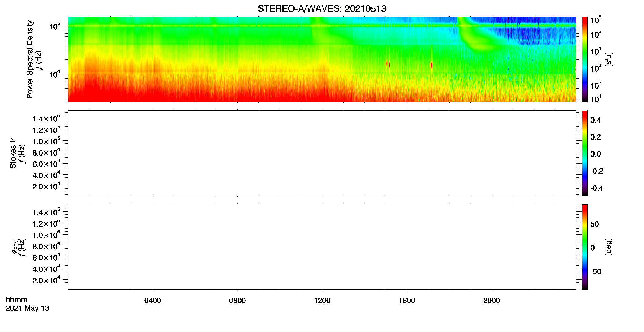Click the red burst spot near 1710

[x=432, y=65]
